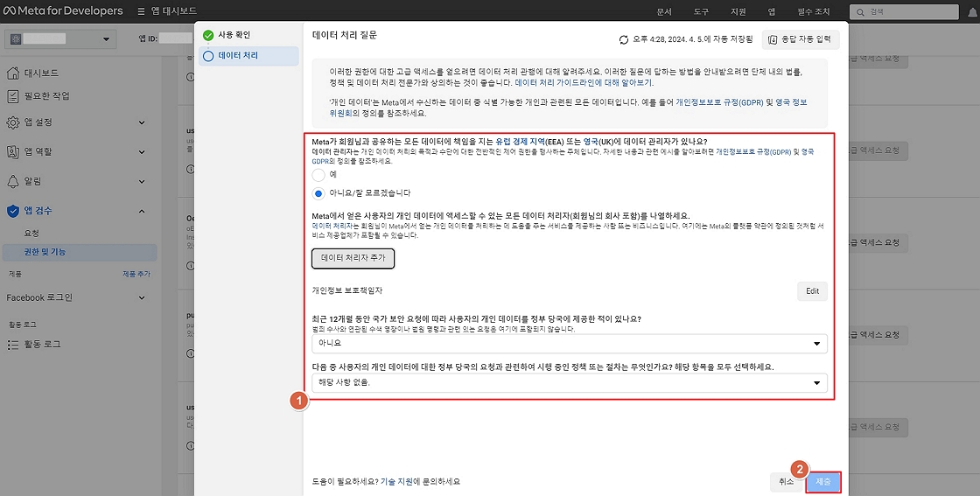Click the hamburger menu icon beside 앱 대시보드
The width and height of the screenshot is (980, 496).
(141, 11)
